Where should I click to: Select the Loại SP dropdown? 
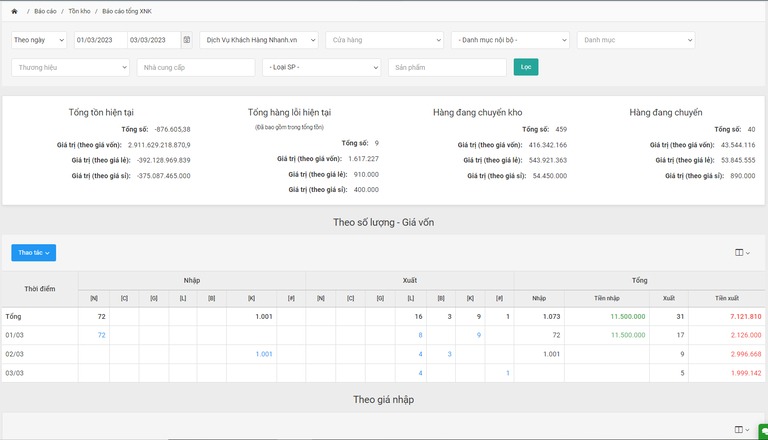click(x=321, y=67)
